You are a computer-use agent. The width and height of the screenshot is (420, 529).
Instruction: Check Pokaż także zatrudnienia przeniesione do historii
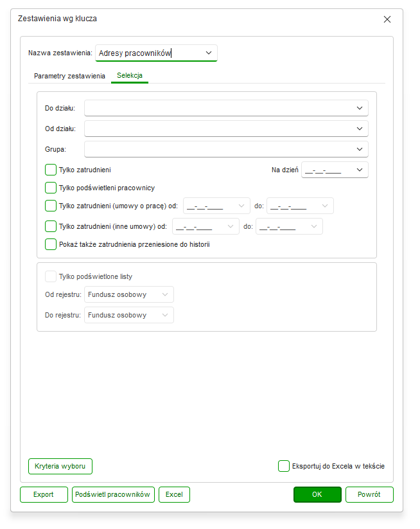pyautogui.click(x=51, y=244)
